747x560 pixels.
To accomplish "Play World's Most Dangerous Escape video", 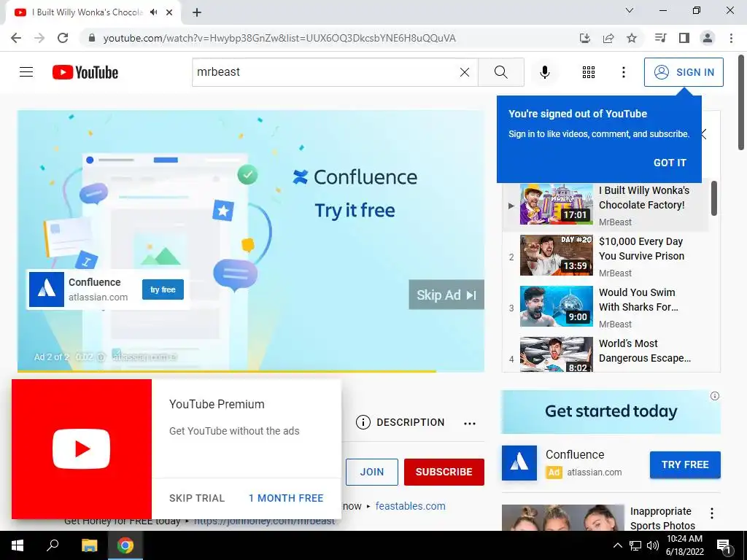I will pos(605,354).
